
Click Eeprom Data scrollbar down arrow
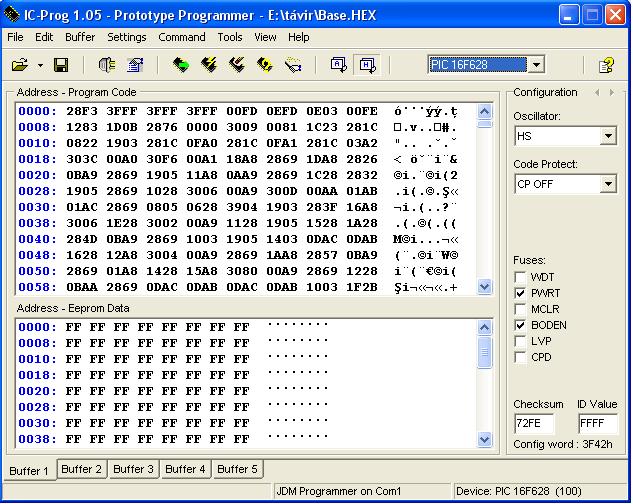pos(484,439)
